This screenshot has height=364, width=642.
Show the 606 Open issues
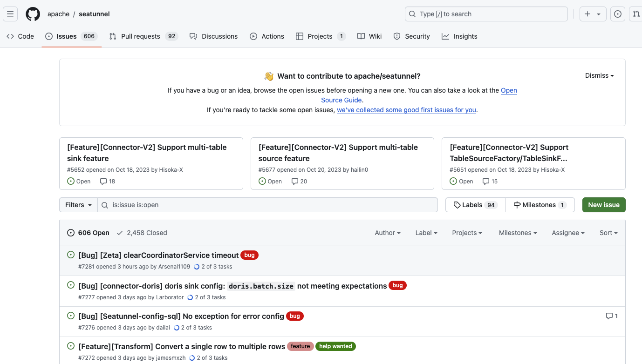tap(89, 233)
